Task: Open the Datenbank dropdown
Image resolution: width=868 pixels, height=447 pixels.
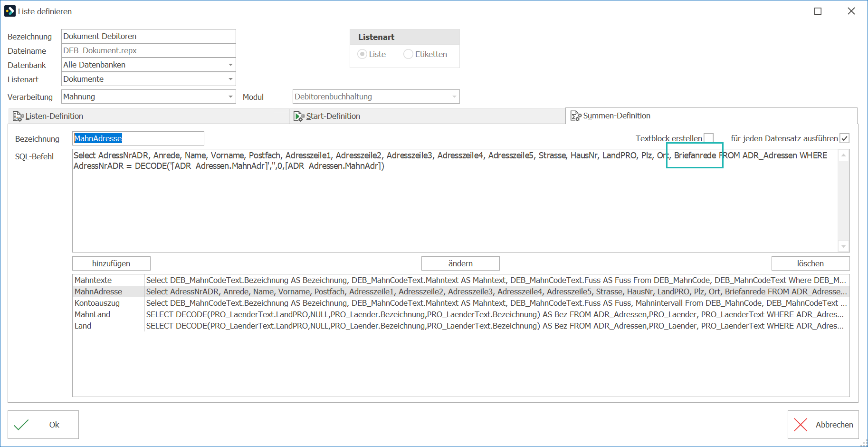Action: [x=230, y=65]
